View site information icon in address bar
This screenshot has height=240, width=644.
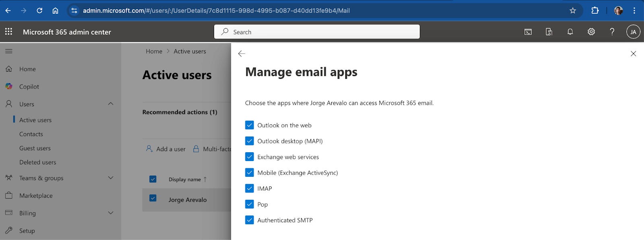tap(74, 10)
